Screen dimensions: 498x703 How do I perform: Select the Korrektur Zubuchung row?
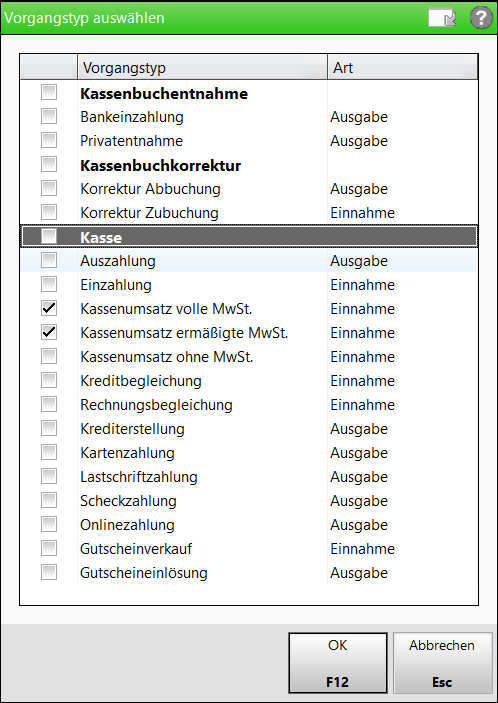[x=249, y=213]
